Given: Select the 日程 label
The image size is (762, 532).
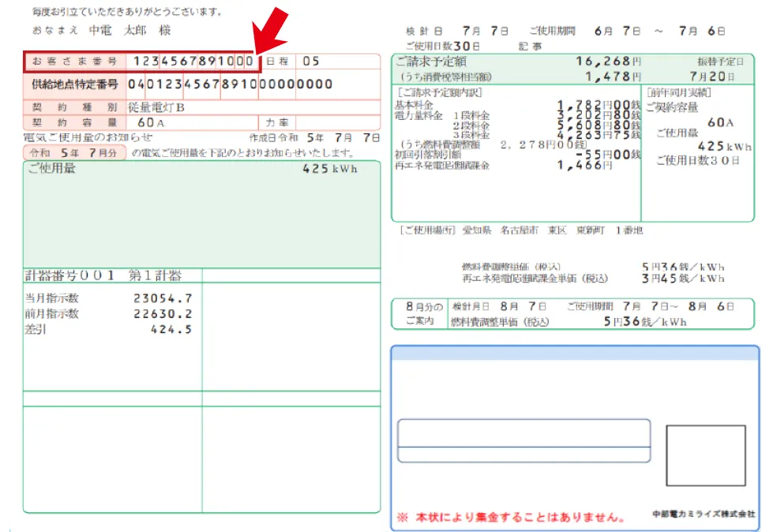Looking at the screenshot, I should tap(277, 62).
